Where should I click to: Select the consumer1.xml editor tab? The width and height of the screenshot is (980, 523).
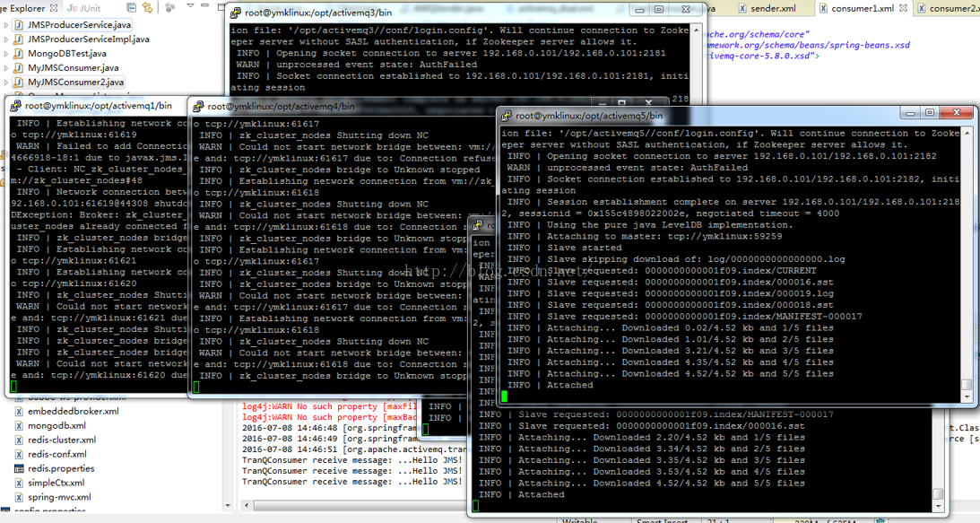(x=862, y=8)
